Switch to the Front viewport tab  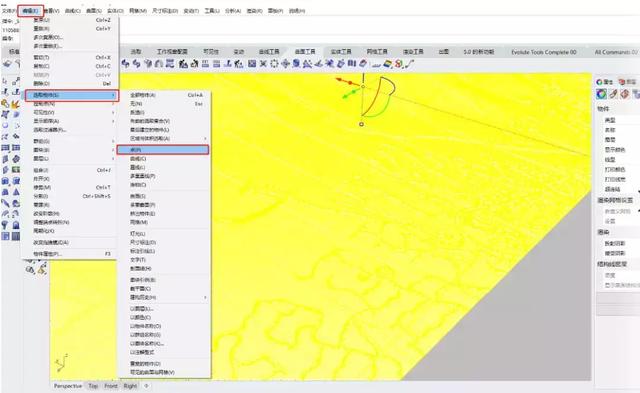point(111,386)
